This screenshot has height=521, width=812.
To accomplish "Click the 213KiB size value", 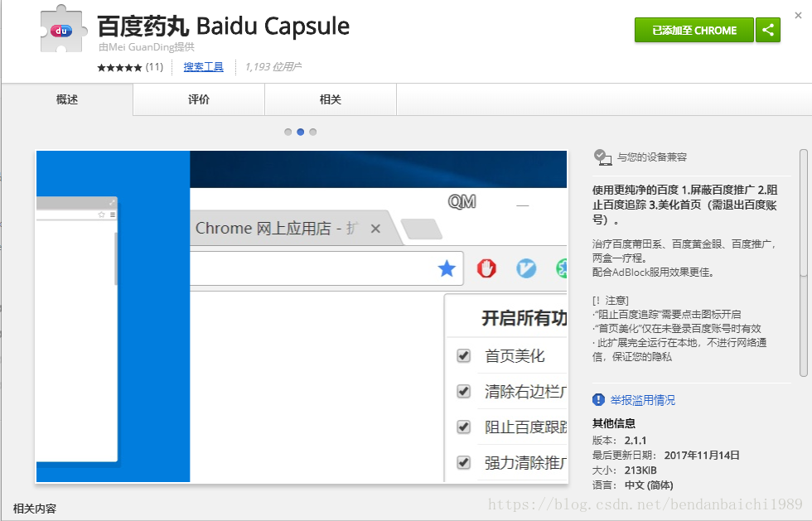I will 640,470.
